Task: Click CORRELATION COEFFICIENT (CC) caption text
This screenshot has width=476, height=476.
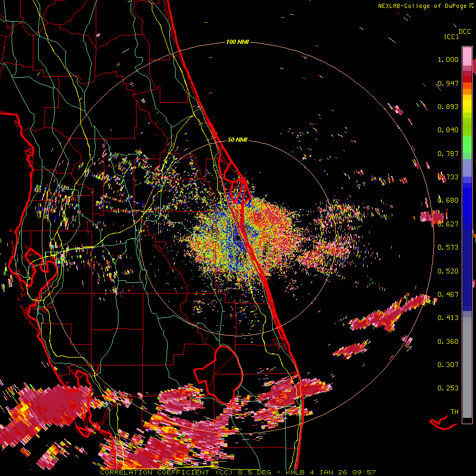Action: coord(167,472)
